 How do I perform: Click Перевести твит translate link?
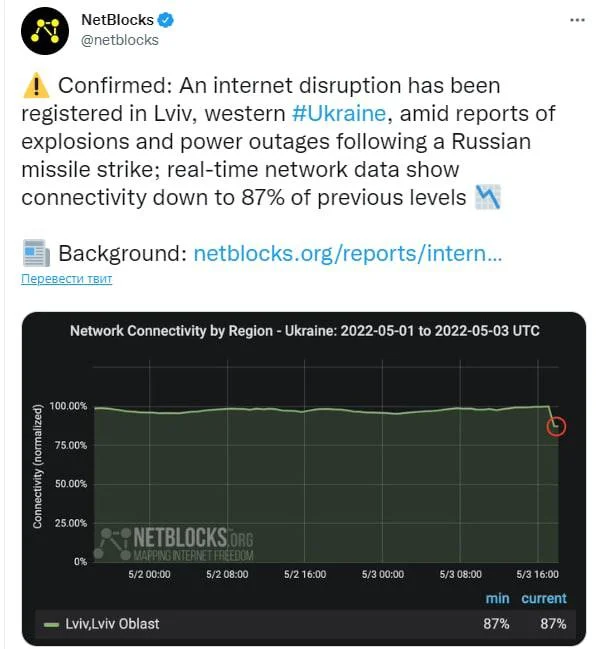[x=67, y=279]
